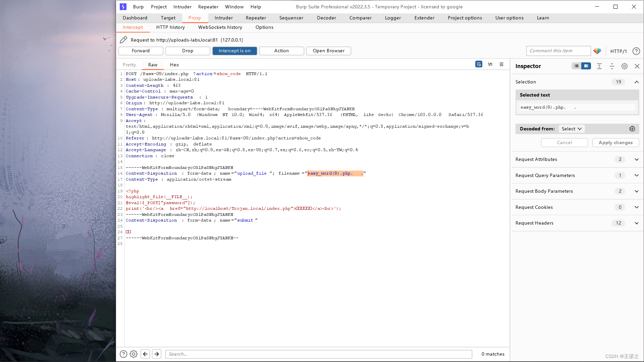Switch Inspector to the single-column layout icon
The height and width of the screenshot is (362, 644).
tap(576, 66)
